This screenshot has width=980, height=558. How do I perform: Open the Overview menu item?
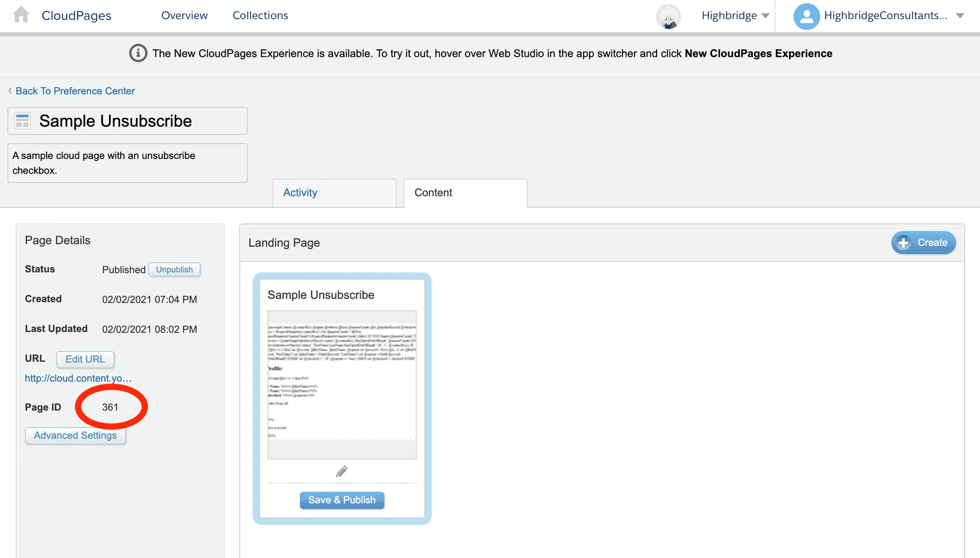click(184, 15)
